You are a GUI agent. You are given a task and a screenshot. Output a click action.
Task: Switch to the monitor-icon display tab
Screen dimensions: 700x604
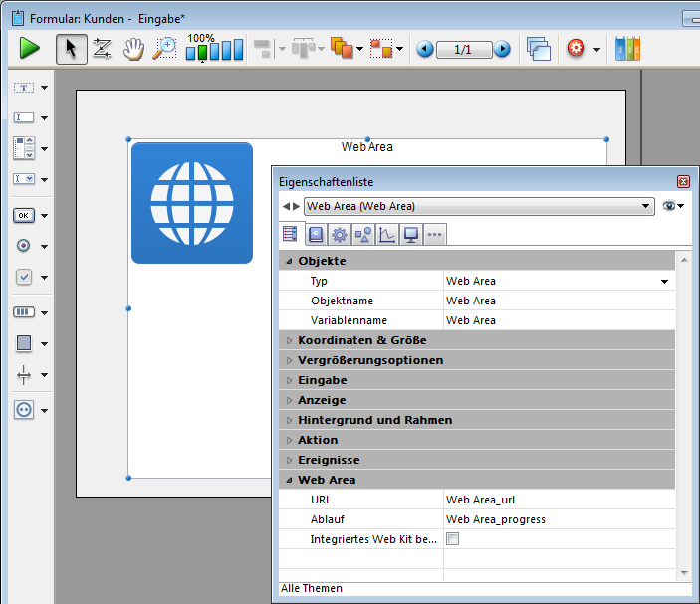(x=410, y=235)
